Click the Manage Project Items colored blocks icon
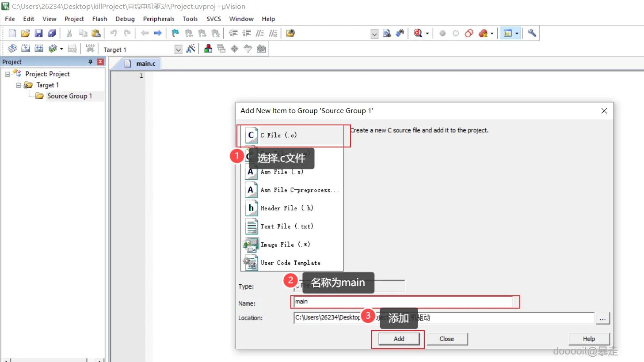 (x=208, y=49)
